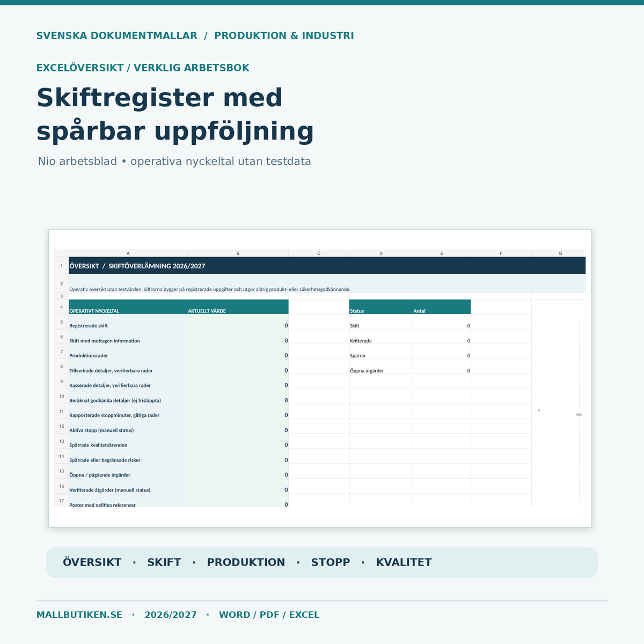This screenshot has width=644, height=644.
Task: Click the 'Verifierade åtgärder (manuell status)' cell
Action: coord(128,486)
